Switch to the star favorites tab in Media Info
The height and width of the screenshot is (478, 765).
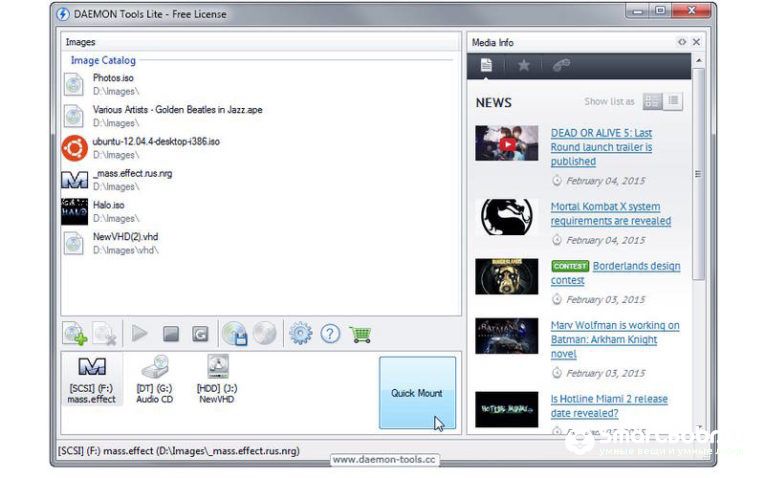click(x=523, y=65)
